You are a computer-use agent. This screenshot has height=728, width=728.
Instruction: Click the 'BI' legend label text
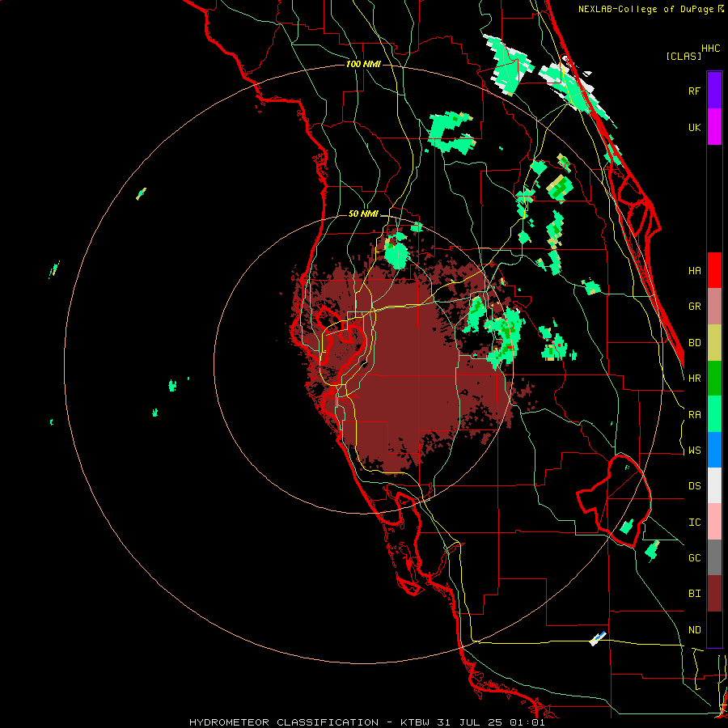(x=694, y=594)
